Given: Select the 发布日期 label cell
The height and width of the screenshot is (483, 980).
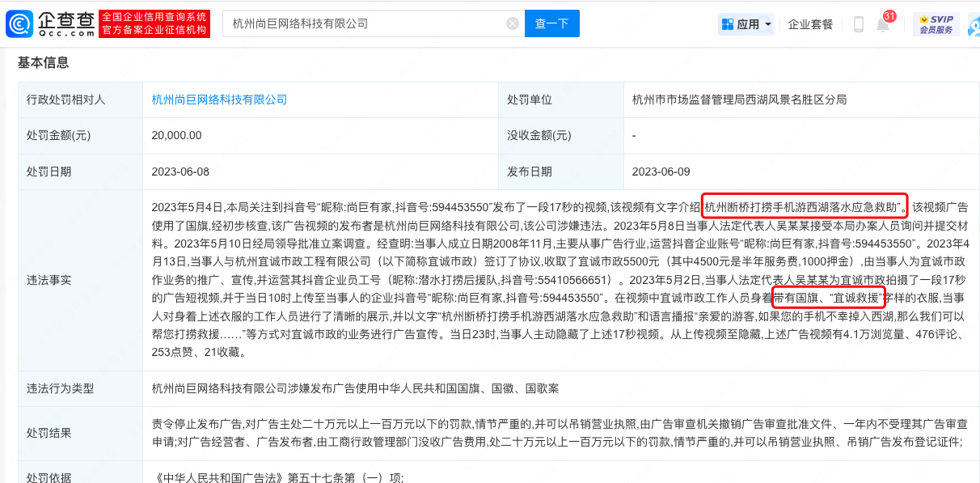Looking at the screenshot, I should 561,172.
